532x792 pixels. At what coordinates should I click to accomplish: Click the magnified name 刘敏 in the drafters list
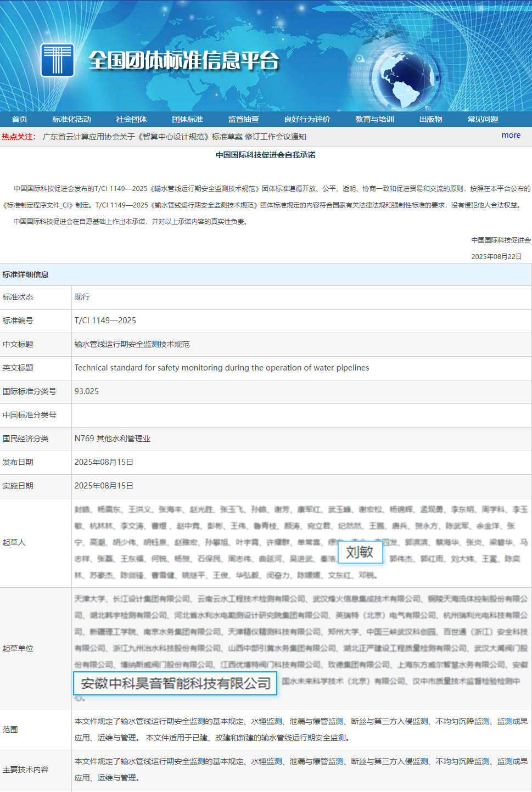coord(360,552)
